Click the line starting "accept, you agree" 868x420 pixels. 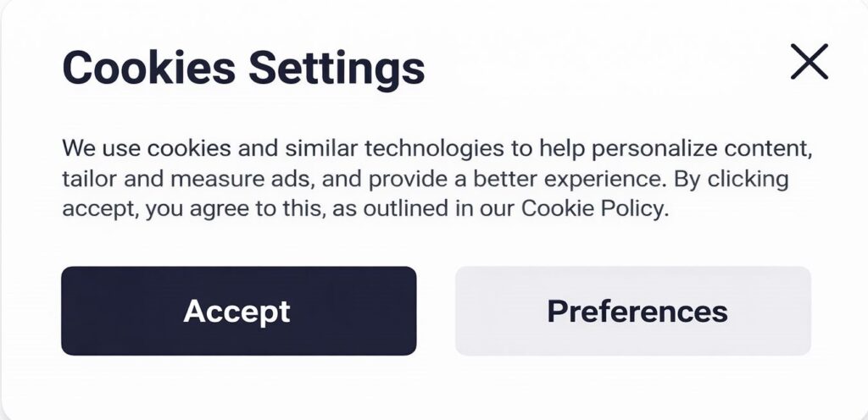pos(364,209)
